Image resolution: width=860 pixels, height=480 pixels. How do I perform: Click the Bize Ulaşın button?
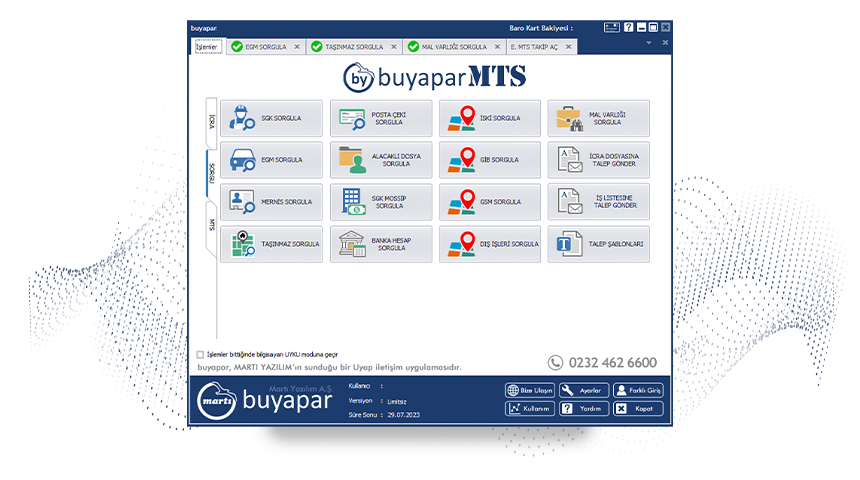(x=530, y=391)
